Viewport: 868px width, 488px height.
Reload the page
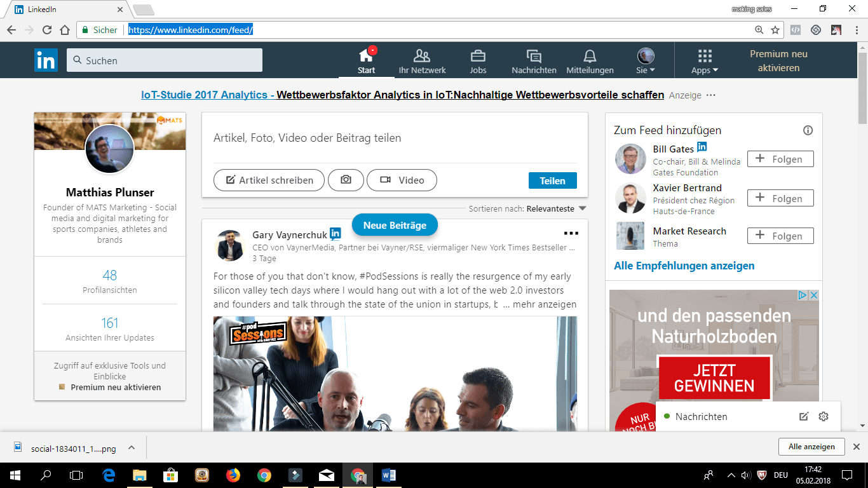coord(47,30)
